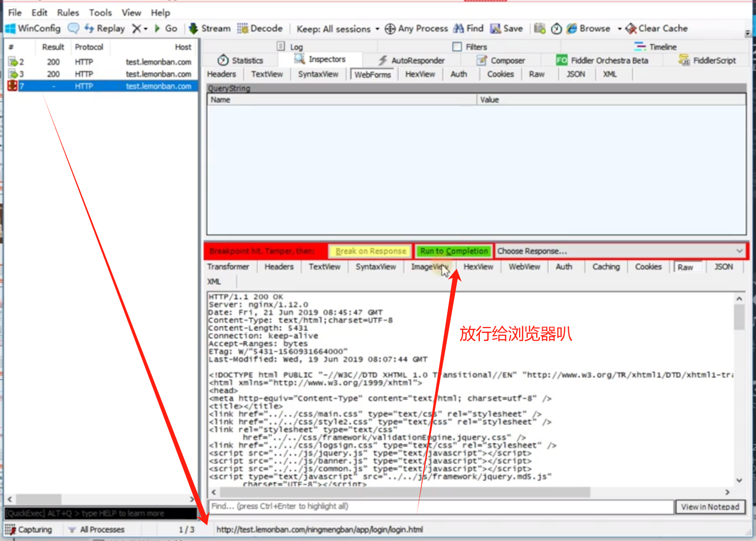Select request HexView inspector tab
The height and width of the screenshot is (541, 756).
click(420, 74)
